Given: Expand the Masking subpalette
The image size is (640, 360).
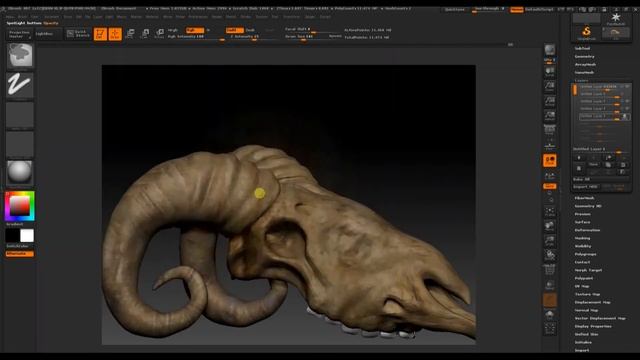Looking at the screenshot, I should click(582, 238).
